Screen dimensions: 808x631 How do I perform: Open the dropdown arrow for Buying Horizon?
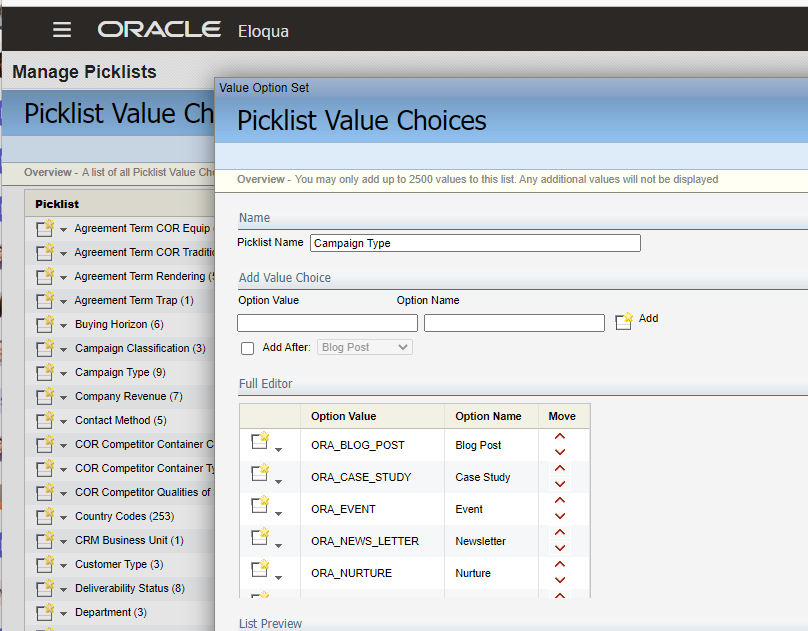click(63, 326)
